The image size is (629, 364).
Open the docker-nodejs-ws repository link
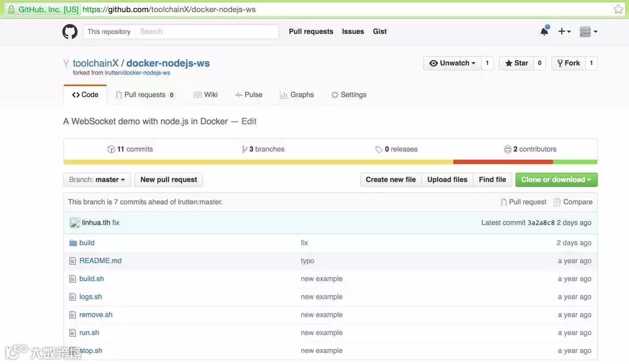click(x=168, y=63)
